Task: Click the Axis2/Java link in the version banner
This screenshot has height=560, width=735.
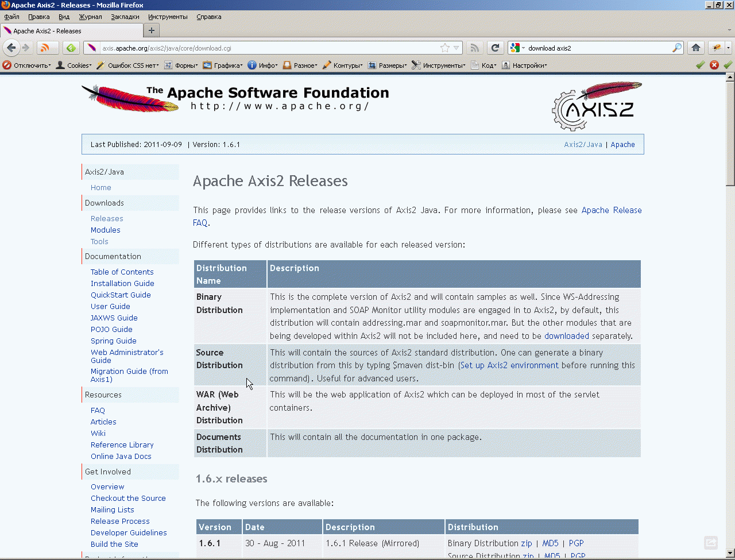Action: 583,145
